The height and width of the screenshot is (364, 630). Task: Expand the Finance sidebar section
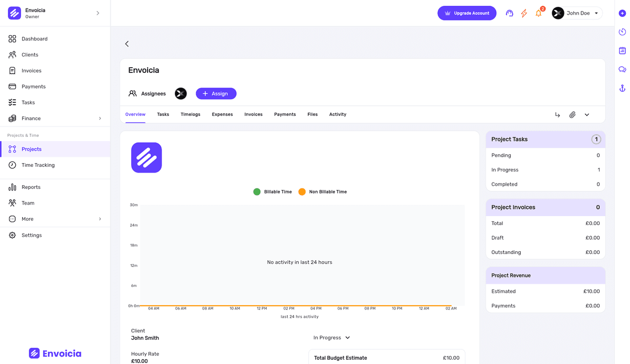pyautogui.click(x=31, y=118)
